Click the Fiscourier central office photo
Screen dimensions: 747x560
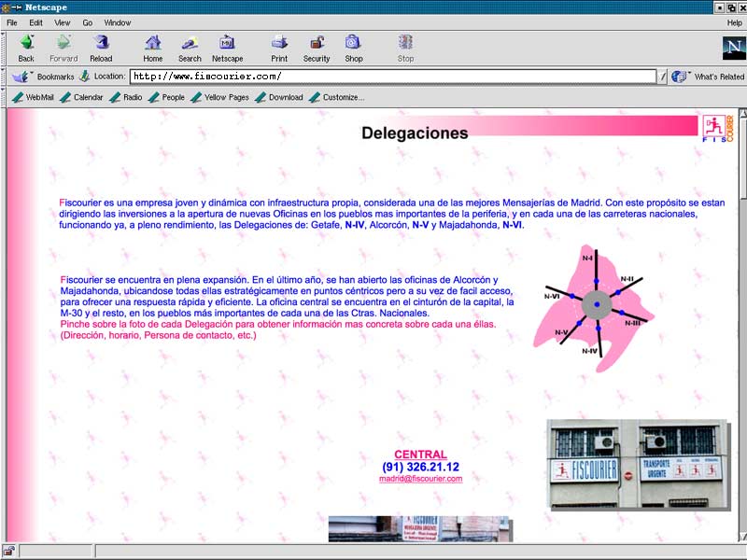pyautogui.click(x=638, y=465)
